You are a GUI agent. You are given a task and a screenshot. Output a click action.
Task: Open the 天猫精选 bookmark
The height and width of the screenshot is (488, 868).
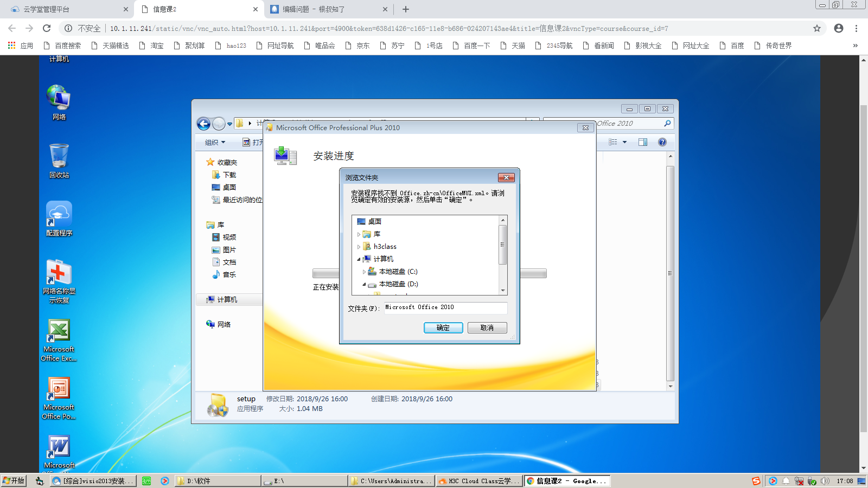pos(110,46)
